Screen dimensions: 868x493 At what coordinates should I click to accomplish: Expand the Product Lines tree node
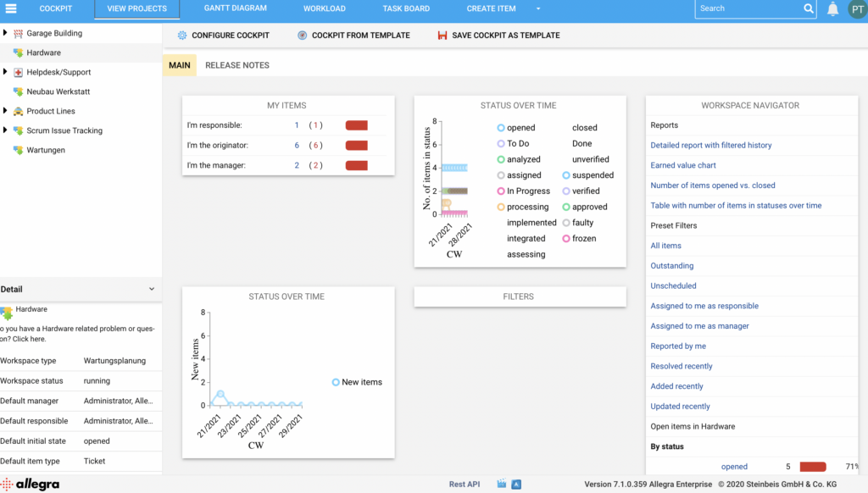[6, 111]
